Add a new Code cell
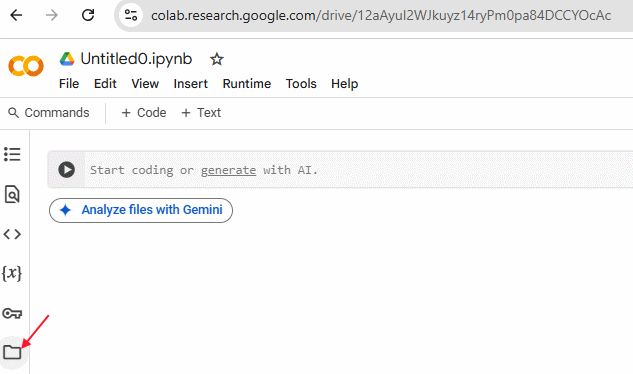Screen dimensions: 633x374 tap(144, 113)
